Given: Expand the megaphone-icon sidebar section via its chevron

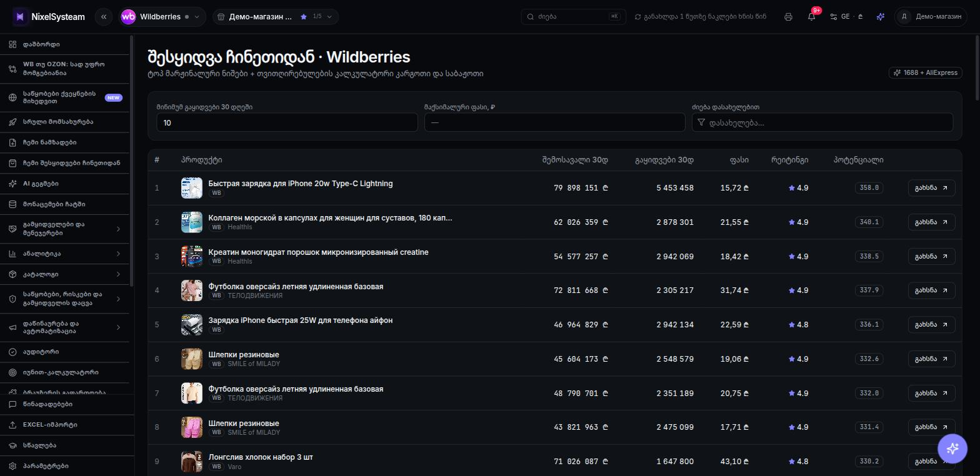Looking at the screenshot, I should [x=119, y=327].
